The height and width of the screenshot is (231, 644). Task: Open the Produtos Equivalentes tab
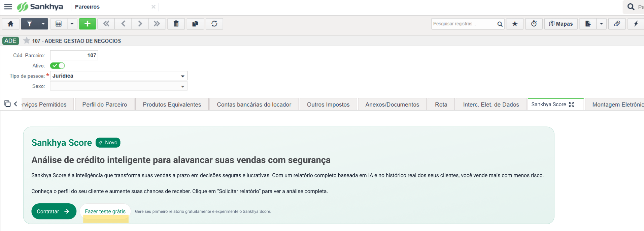tap(172, 105)
